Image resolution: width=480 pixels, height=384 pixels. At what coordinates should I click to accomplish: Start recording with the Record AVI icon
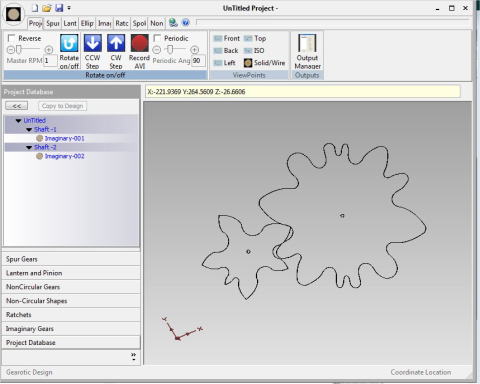140,43
